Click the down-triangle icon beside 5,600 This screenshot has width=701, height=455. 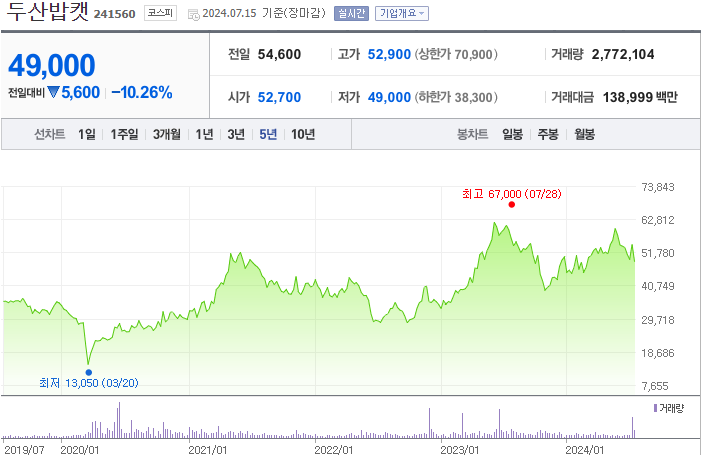(x=54, y=93)
